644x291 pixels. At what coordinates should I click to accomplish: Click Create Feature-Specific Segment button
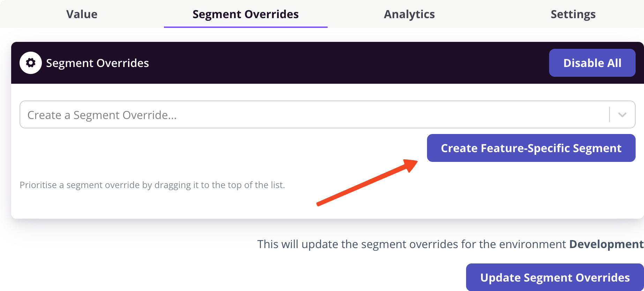click(531, 148)
